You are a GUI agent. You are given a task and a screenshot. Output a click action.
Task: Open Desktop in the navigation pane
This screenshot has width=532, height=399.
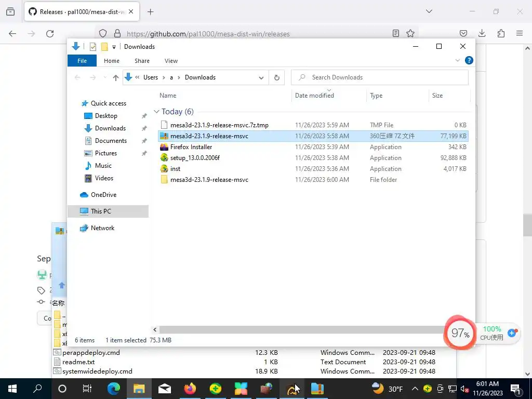106,116
